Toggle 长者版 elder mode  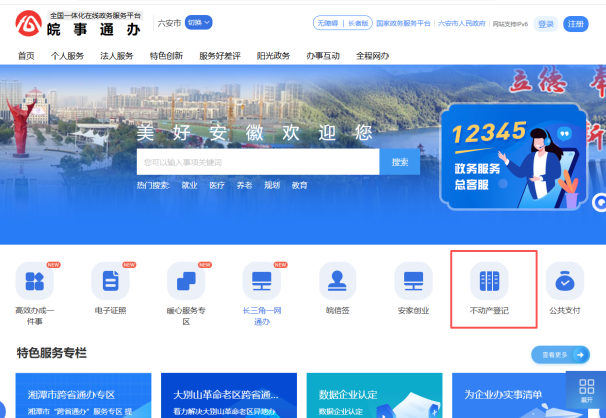(x=356, y=22)
